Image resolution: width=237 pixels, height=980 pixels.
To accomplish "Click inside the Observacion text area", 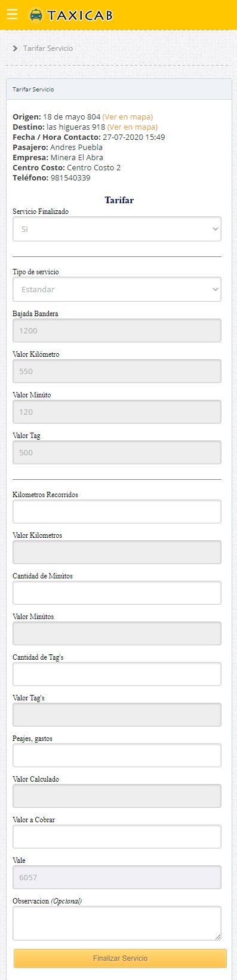I will coord(117,923).
